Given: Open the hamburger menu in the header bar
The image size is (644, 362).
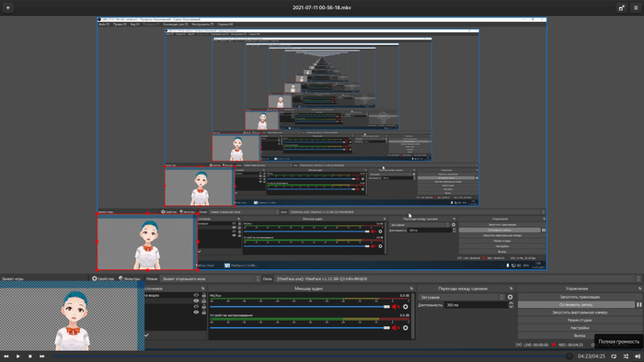Looking at the screenshot, I should coord(636,7).
